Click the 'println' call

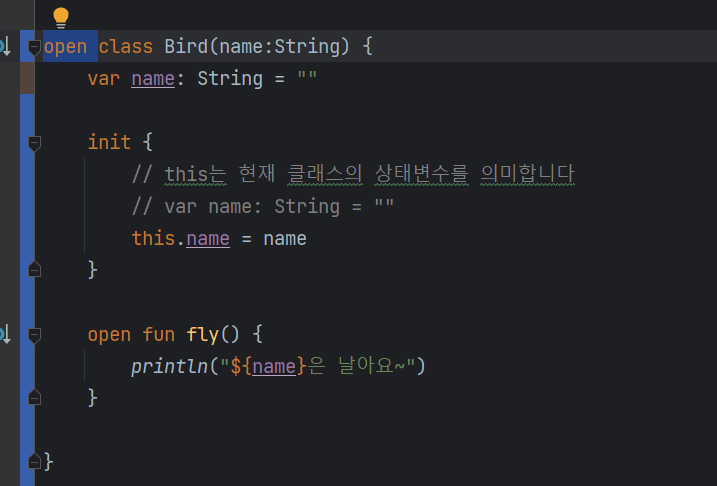pyautogui.click(x=170, y=366)
